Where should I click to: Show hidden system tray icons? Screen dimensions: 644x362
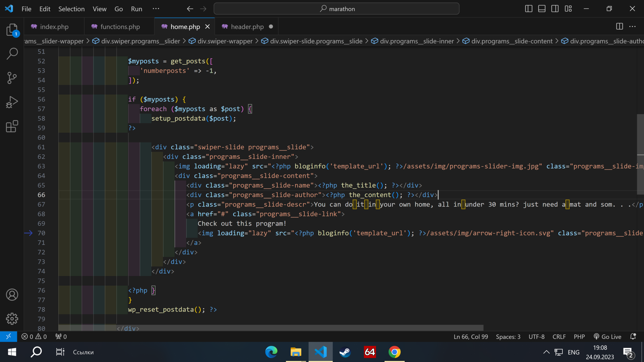[546, 352]
